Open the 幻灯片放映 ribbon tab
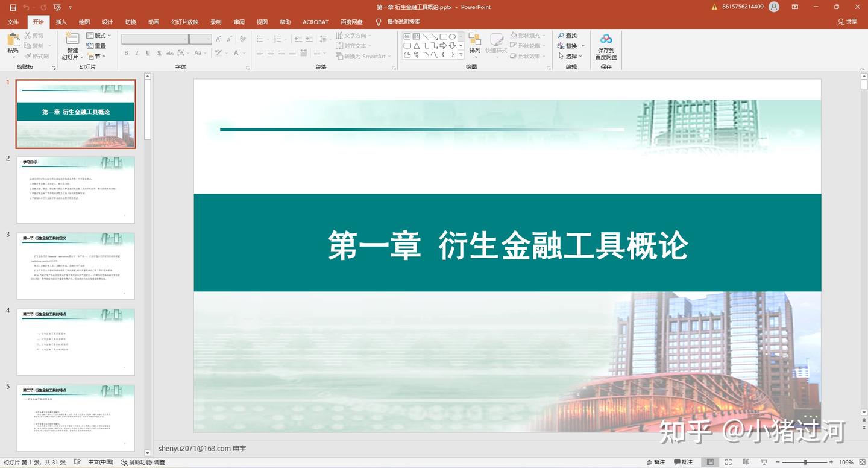This screenshot has height=468, width=868. pyautogui.click(x=183, y=22)
